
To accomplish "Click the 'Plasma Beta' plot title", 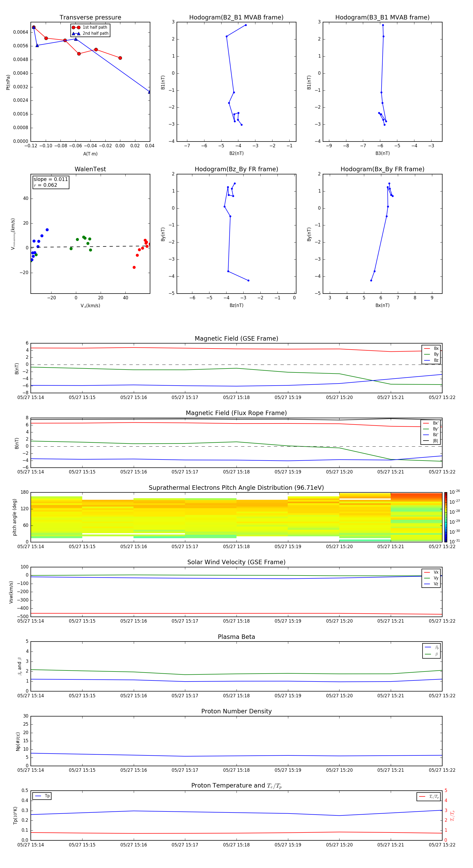I will tap(236, 637).
